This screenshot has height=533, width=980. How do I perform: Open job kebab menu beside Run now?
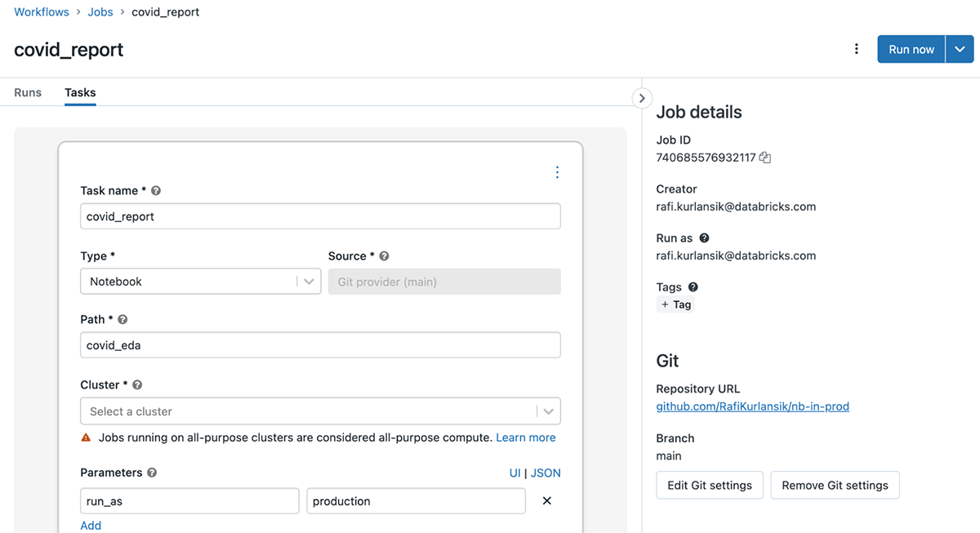(856, 49)
